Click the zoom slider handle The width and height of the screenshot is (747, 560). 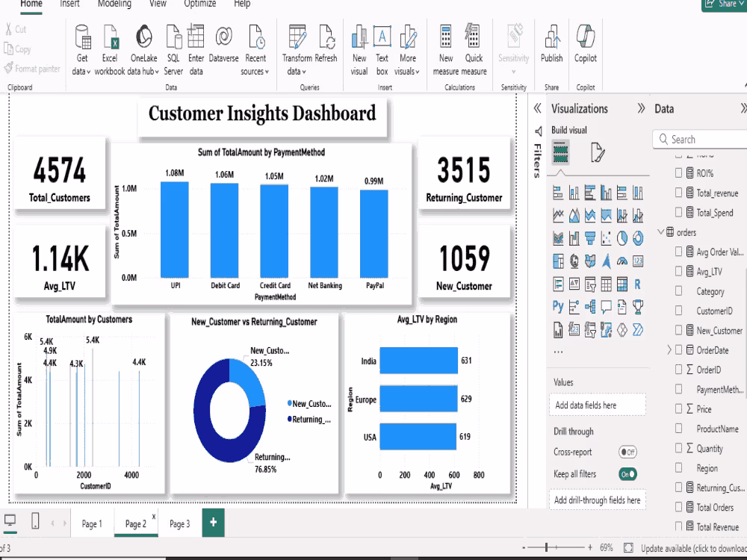tap(547, 547)
